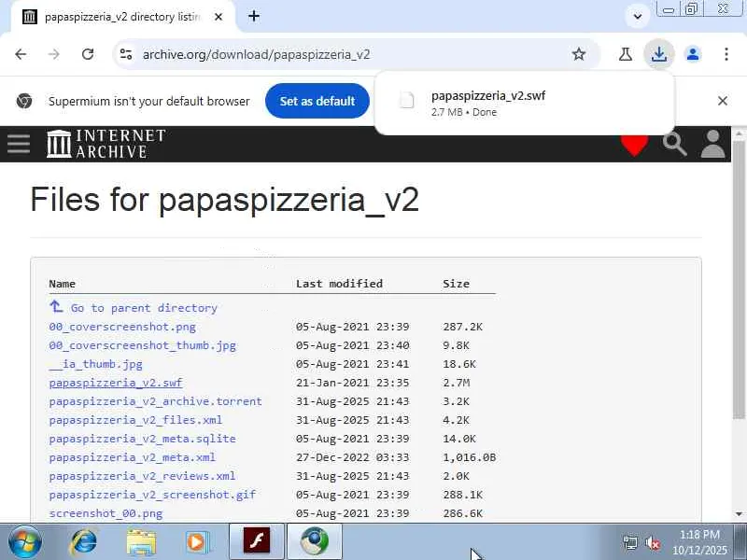
Task: Open site information icon in address bar
Action: click(126, 54)
